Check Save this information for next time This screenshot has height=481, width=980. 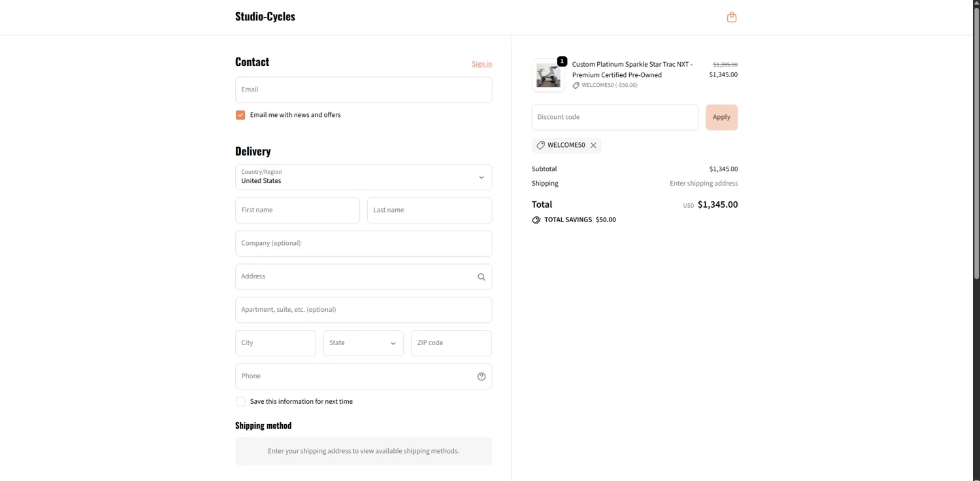coord(240,402)
